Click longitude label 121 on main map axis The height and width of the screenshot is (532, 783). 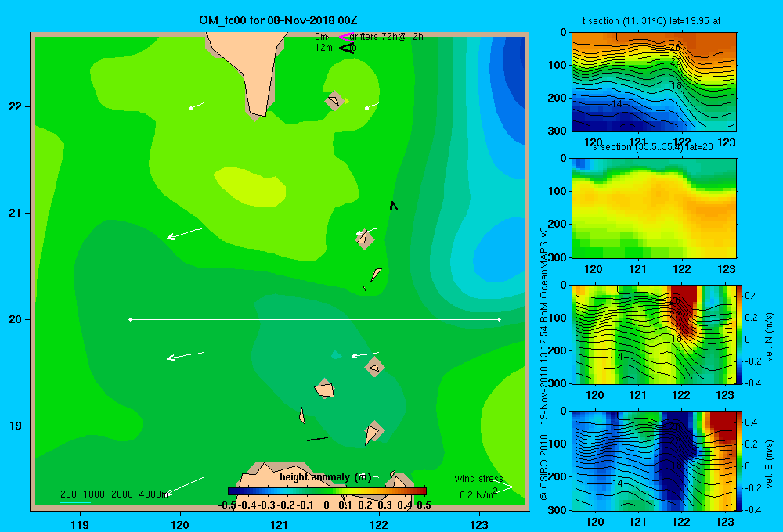click(280, 524)
